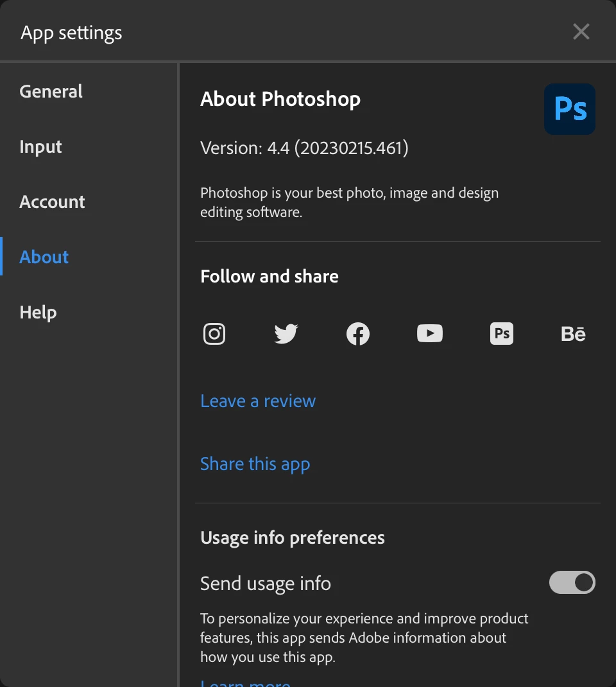Click the Follow and share heading
Screen dimensions: 616x687
(269, 277)
